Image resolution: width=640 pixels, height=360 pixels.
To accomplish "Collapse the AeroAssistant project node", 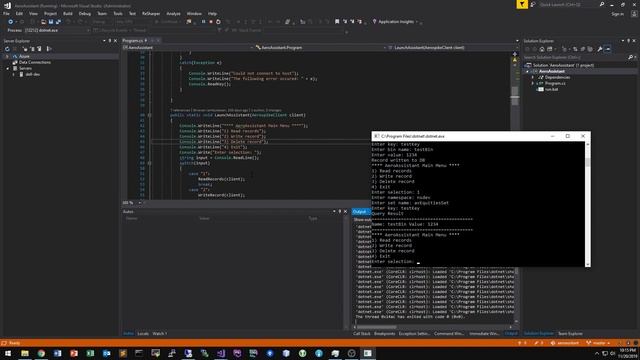I will point(527,71).
